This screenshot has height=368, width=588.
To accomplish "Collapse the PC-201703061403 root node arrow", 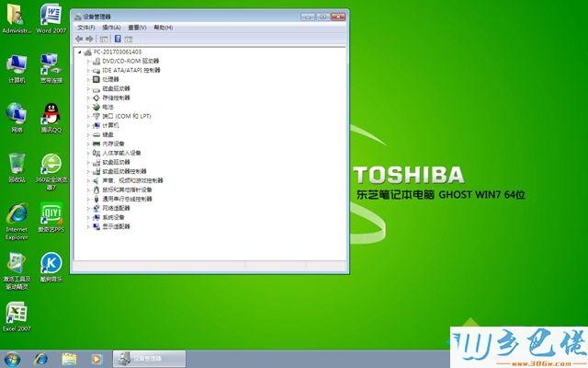I will 80,52.
